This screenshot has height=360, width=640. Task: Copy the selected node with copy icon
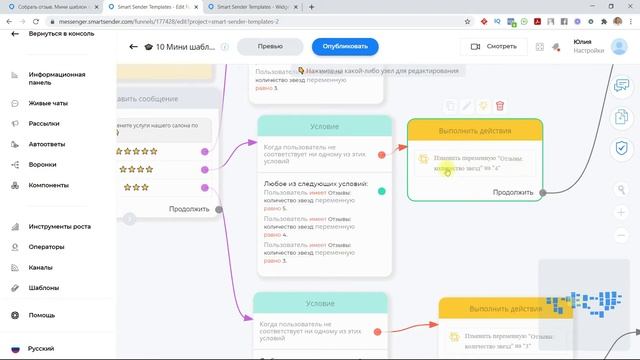[x=451, y=106]
